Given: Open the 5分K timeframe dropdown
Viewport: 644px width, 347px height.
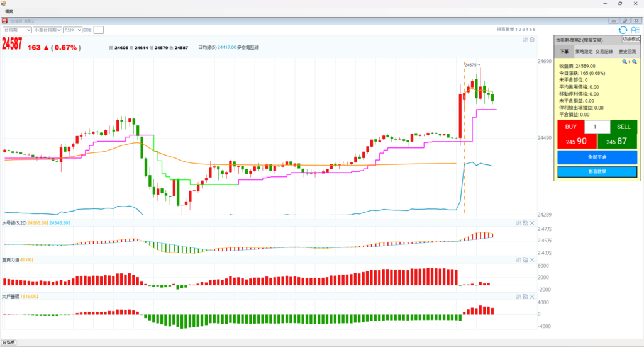Looking at the screenshot, I should (72, 30).
